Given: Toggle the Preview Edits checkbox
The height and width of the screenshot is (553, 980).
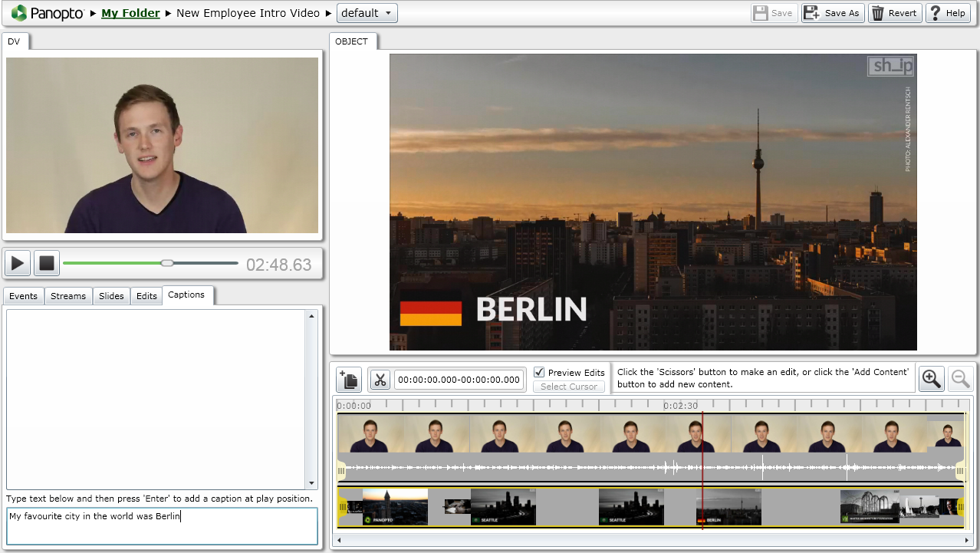Looking at the screenshot, I should click(539, 372).
